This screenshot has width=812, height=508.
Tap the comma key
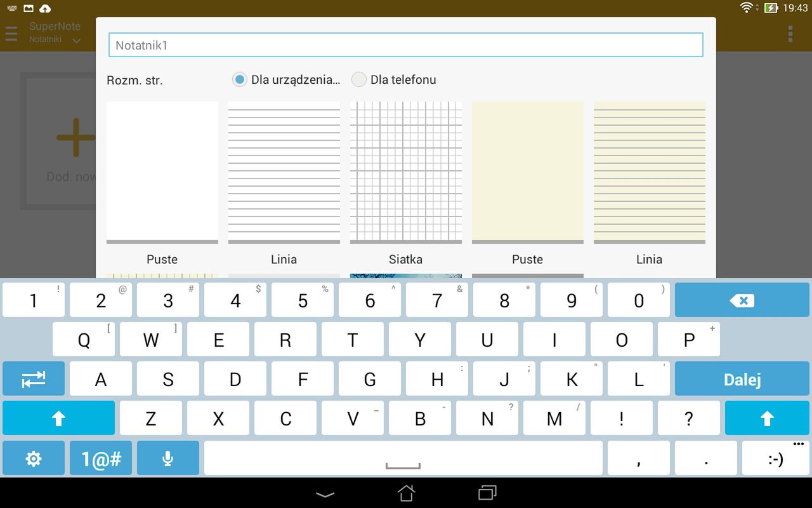coord(639,458)
